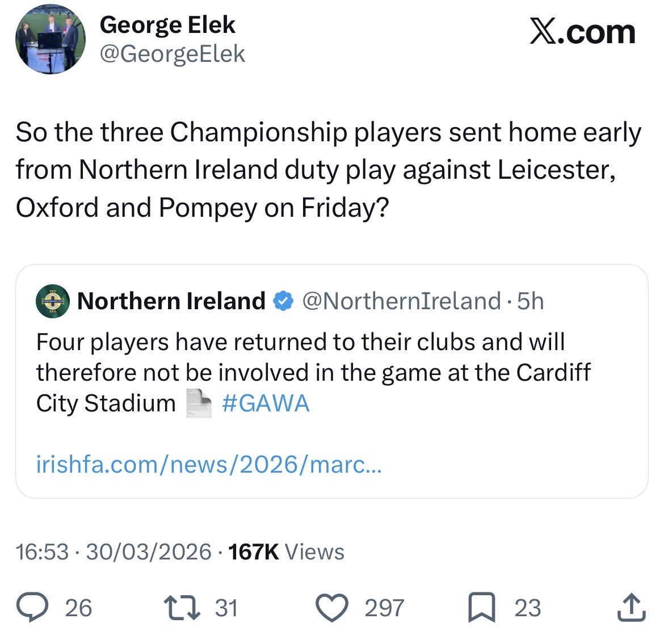Open the Northern Ireland account name

(171, 301)
